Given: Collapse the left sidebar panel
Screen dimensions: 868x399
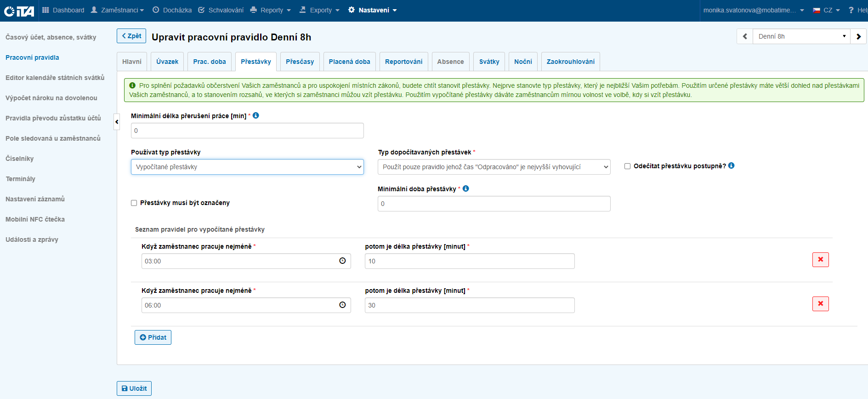Looking at the screenshot, I should (x=117, y=122).
